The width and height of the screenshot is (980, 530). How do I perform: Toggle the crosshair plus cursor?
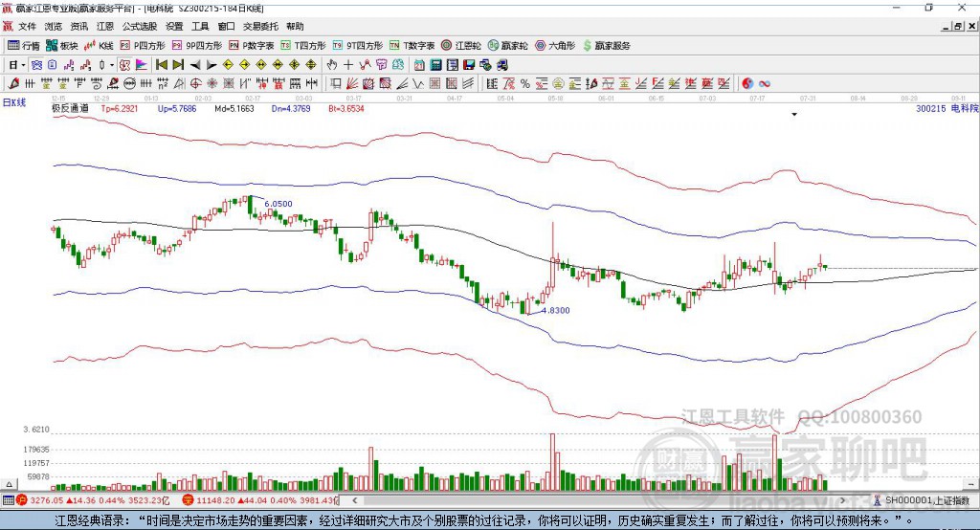point(348,65)
